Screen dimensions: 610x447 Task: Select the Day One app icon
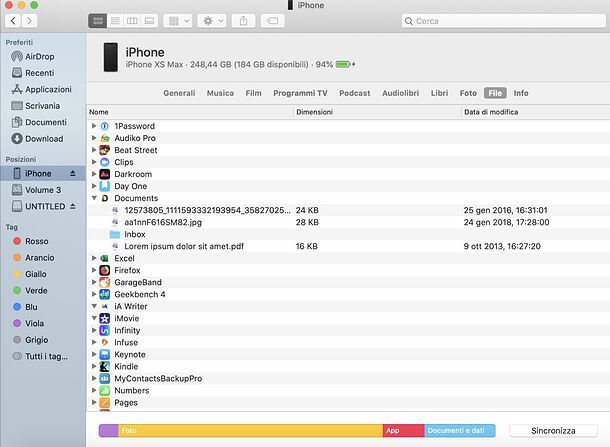coord(105,186)
